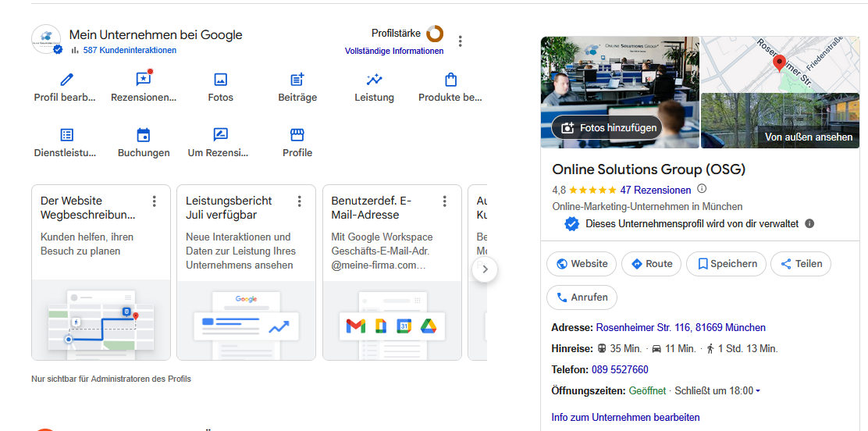
Task: Click the Profilstärke donut indicator
Action: point(435,34)
